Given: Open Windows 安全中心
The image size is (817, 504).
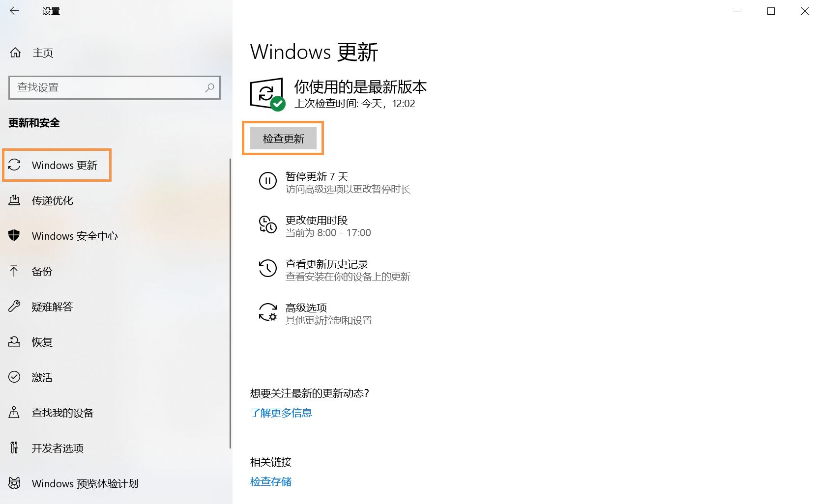Looking at the screenshot, I should coord(74,236).
